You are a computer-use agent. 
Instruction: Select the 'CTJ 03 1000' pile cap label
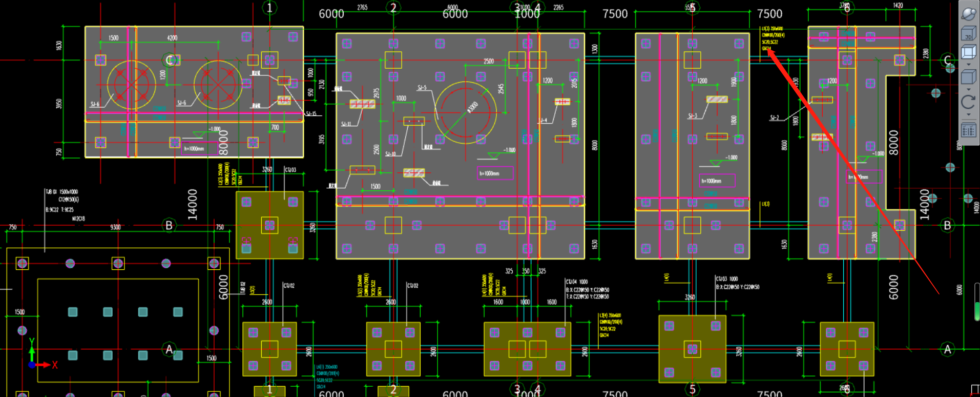tap(727, 279)
